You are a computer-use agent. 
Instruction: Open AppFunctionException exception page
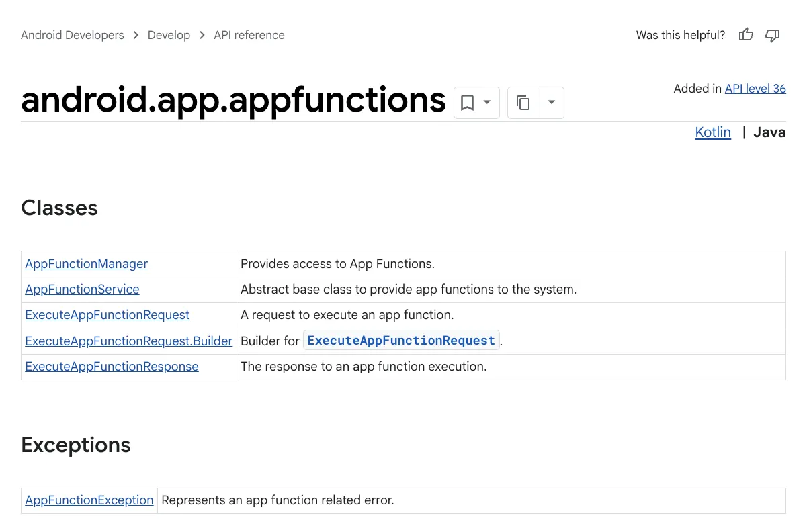(x=89, y=500)
